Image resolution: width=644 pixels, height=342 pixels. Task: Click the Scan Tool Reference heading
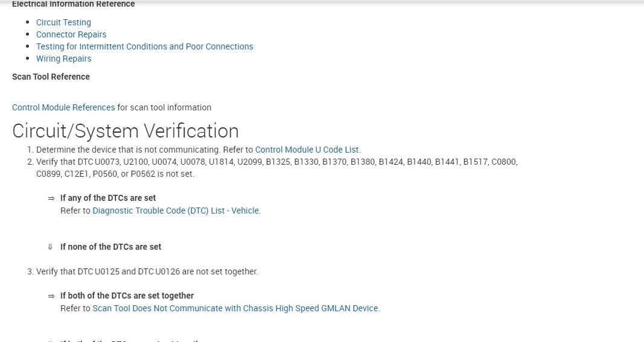51,77
